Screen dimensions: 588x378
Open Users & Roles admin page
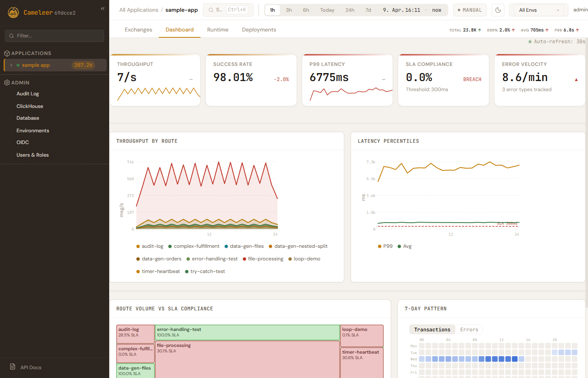click(x=32, y=155)
